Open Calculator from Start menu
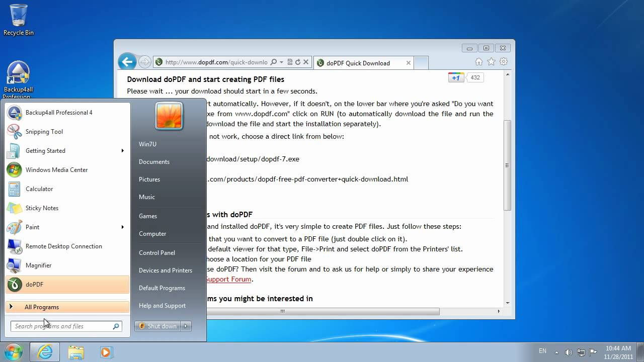Screen dimensions: 644x362 67,189
